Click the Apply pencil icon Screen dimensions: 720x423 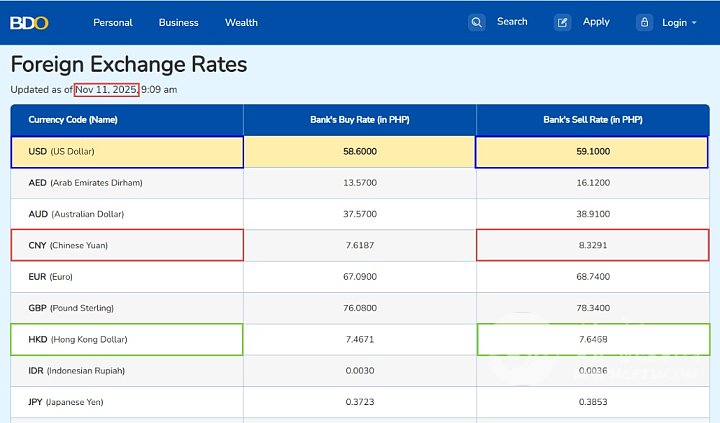(x=563, y=22)
